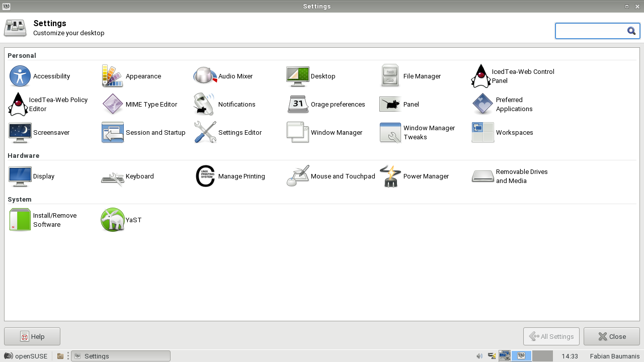Click the Help button
This screenshot has height=362, width=644.
point(32,336)
